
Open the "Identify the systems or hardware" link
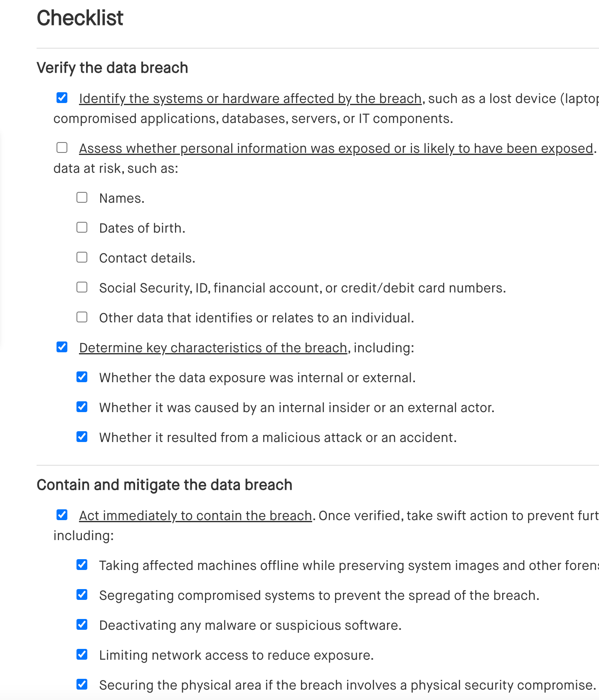pyautogui.click(x=249, y=98)
